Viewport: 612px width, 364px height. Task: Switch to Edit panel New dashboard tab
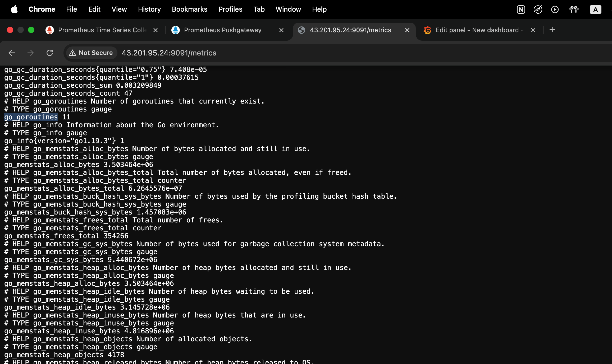477,30
